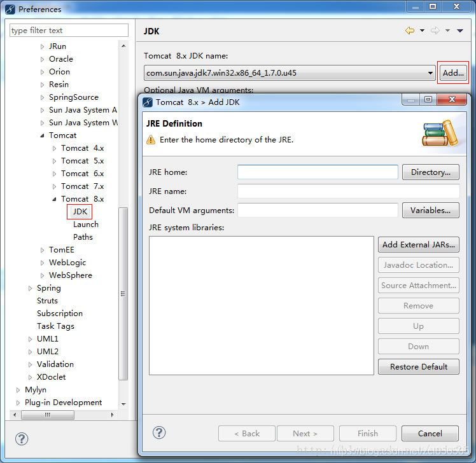The width and height of the screenshot is (476, 463).
Task: Click the Finish button
Action: point(368,433)
